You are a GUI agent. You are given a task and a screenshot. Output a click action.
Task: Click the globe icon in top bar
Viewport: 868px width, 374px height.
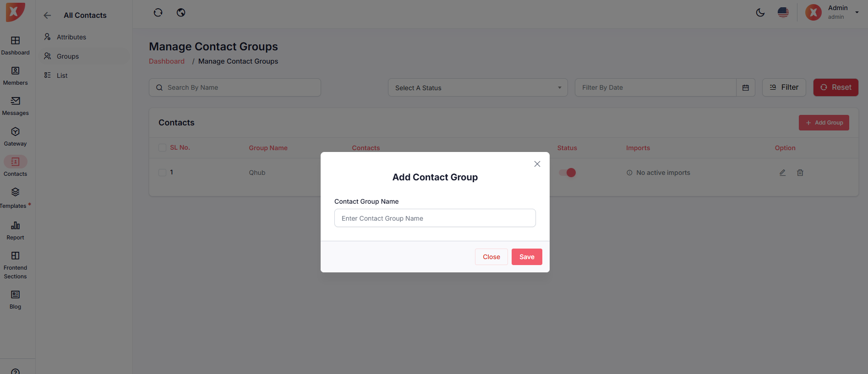pyautogui.click(x=181, y=13)
